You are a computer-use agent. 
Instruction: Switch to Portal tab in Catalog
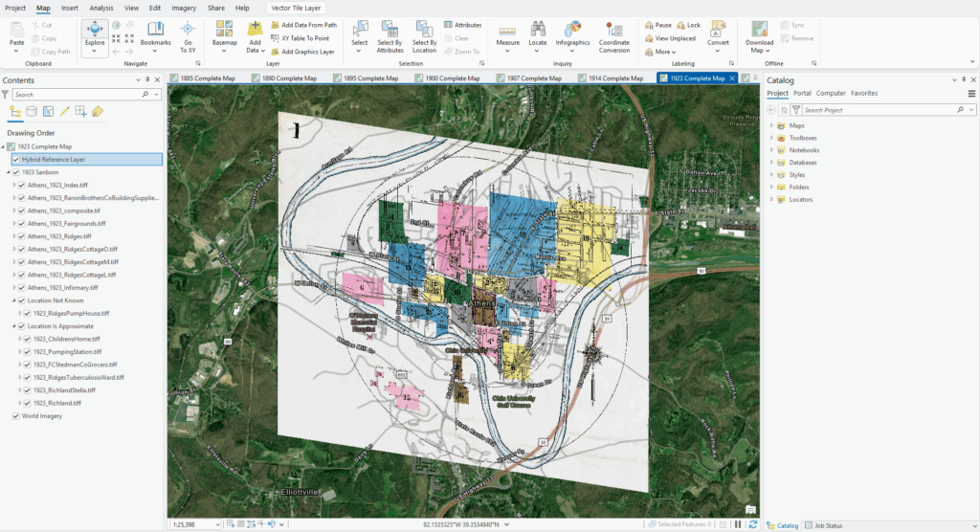click(x=802, y=93)
